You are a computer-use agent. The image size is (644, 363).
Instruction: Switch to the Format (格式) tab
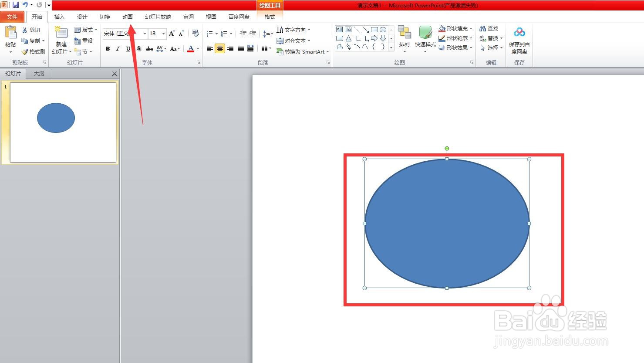(270, 17)
